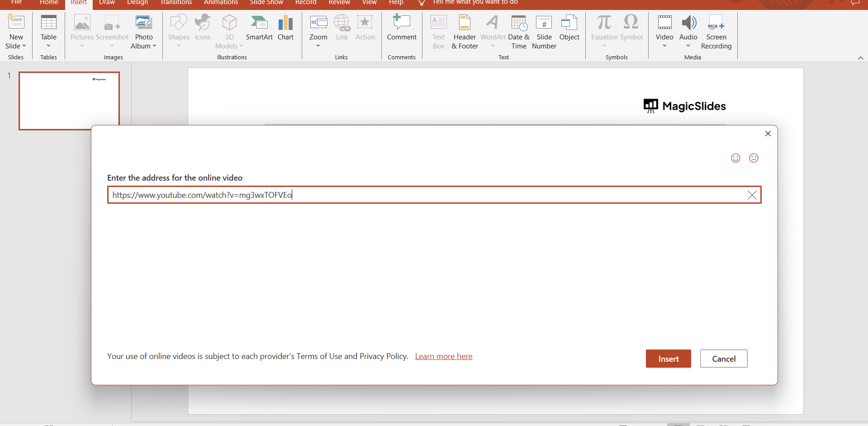Image resolution: width=868 pixels, height=426 pixels.
Task: Open the Help tab
Action: [396, 3]
